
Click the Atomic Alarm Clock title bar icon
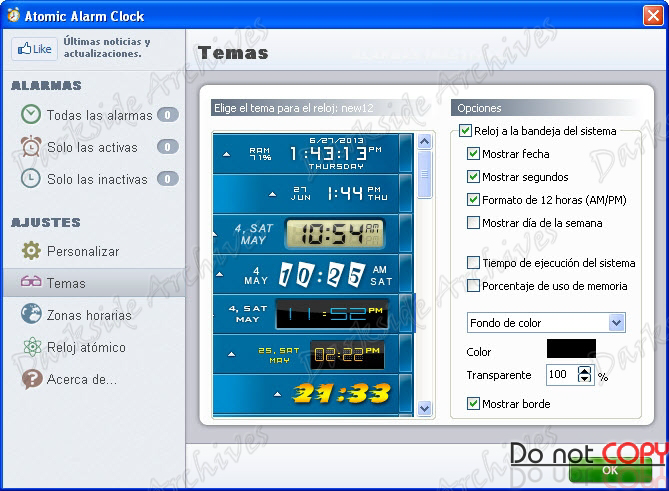click(x=14, y=15)
